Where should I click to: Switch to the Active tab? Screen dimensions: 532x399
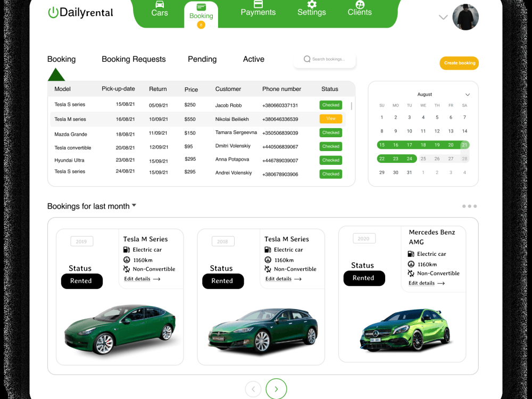click(253, 59)
